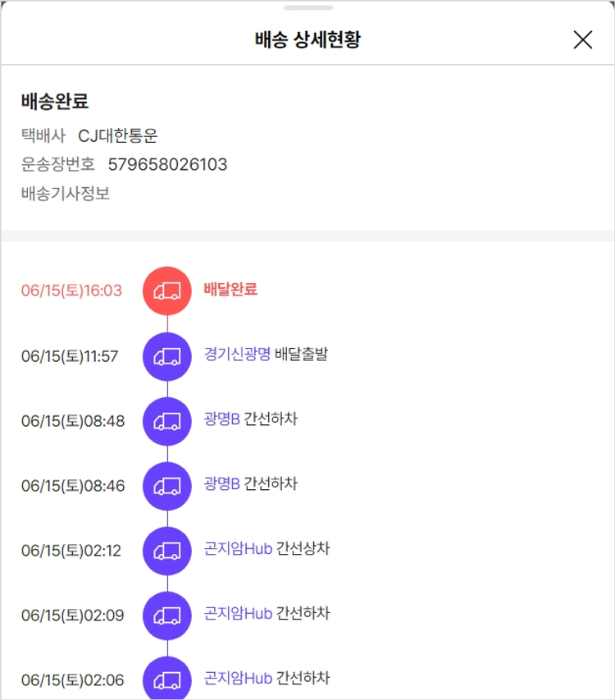Click the drag handle at sheet top
This screenshot has width=615, height=700.
pos(307,7)
